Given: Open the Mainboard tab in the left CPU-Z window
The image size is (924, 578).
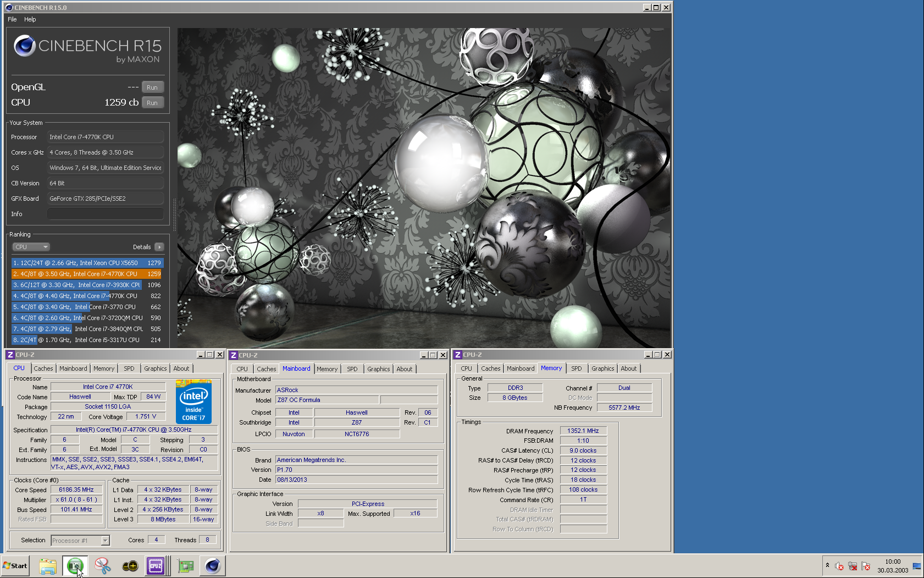Looking at the screenshot, I should tap(73, 368).
